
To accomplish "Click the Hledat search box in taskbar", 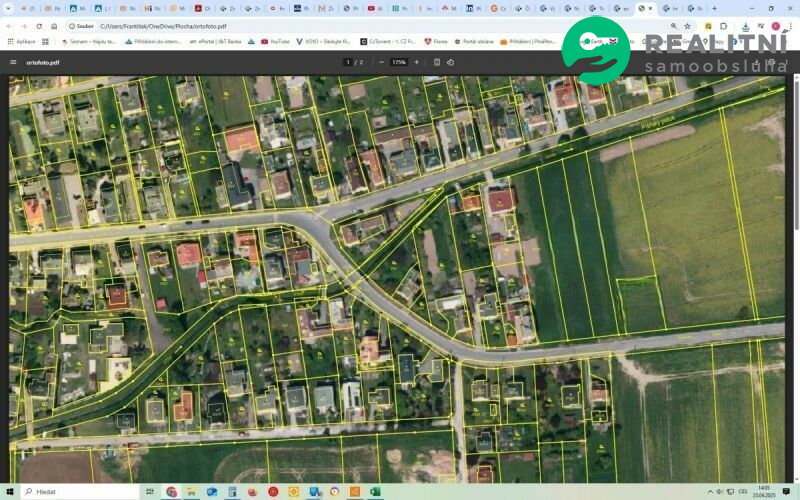I will [x=80, y=492].
